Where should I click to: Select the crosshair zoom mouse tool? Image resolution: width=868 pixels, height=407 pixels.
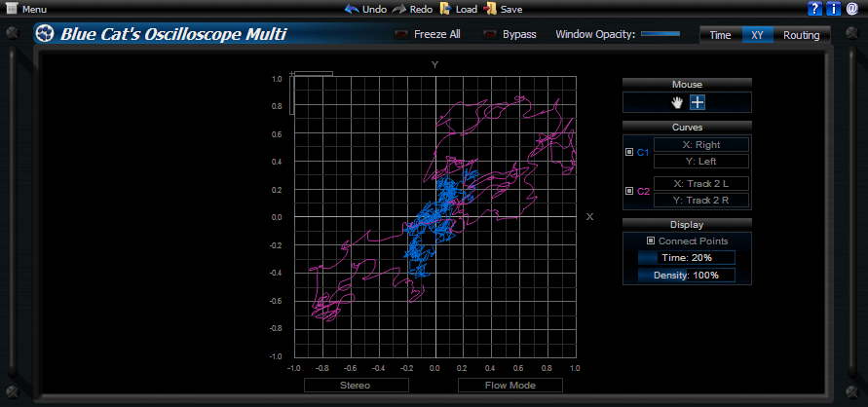click(698, 102)
